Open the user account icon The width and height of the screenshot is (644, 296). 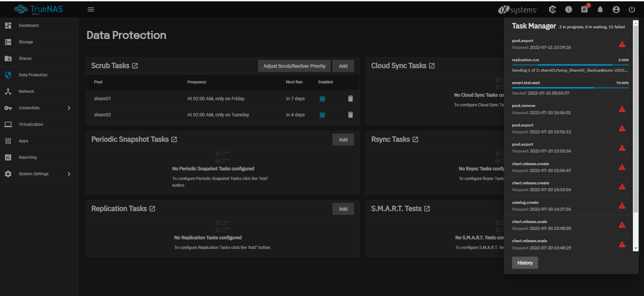[616, 9]
